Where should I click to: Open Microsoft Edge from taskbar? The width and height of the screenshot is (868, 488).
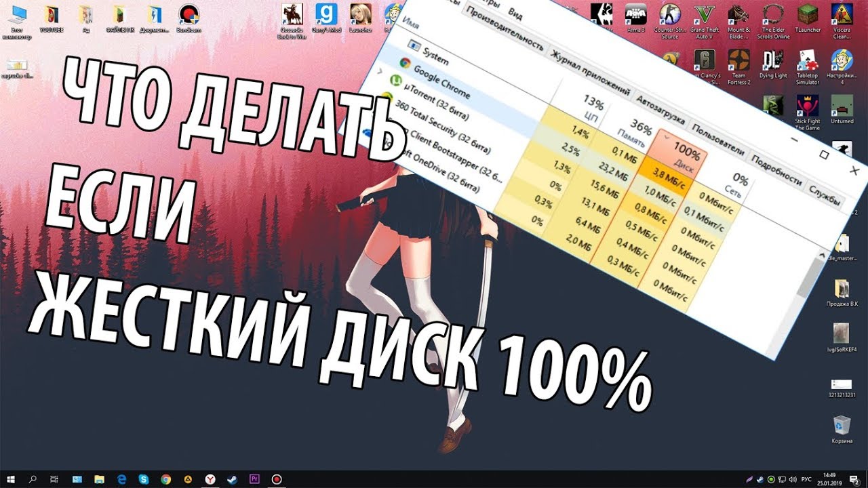tap(122, 479)
